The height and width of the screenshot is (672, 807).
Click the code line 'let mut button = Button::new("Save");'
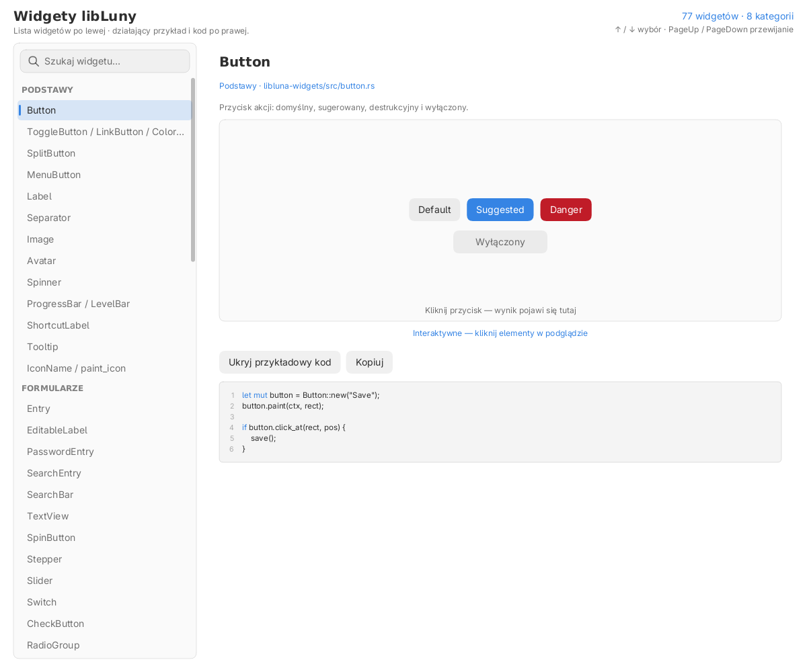311,395
